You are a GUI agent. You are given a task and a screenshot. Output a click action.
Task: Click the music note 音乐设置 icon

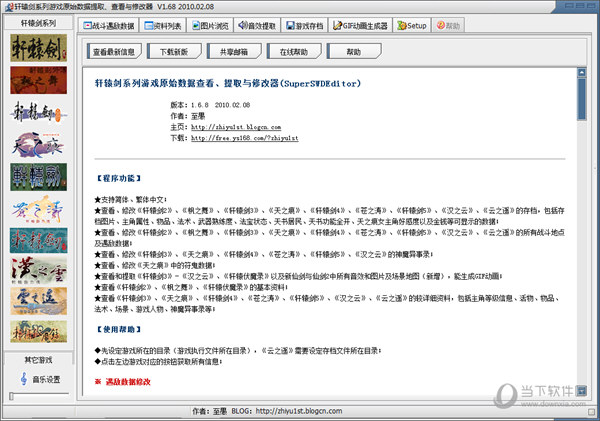24,379
